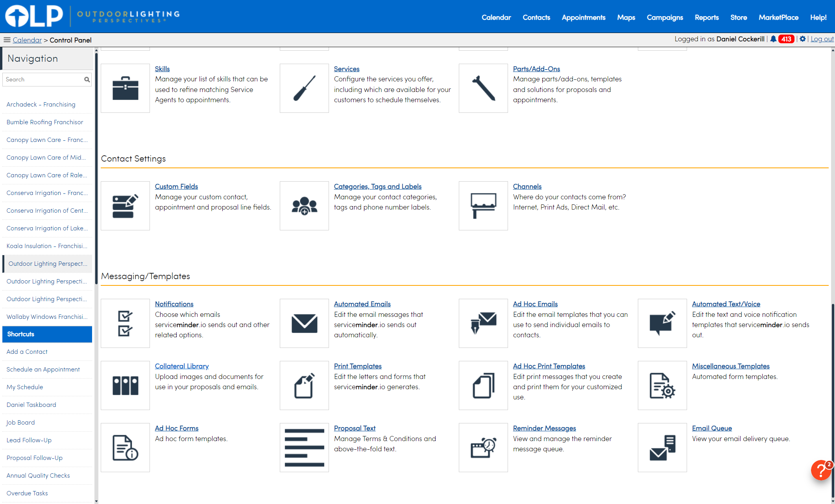Select Koala Insulation - Franchising in navigation
Image resolution: width=835 pixels, height=504 pixels.
47,246
